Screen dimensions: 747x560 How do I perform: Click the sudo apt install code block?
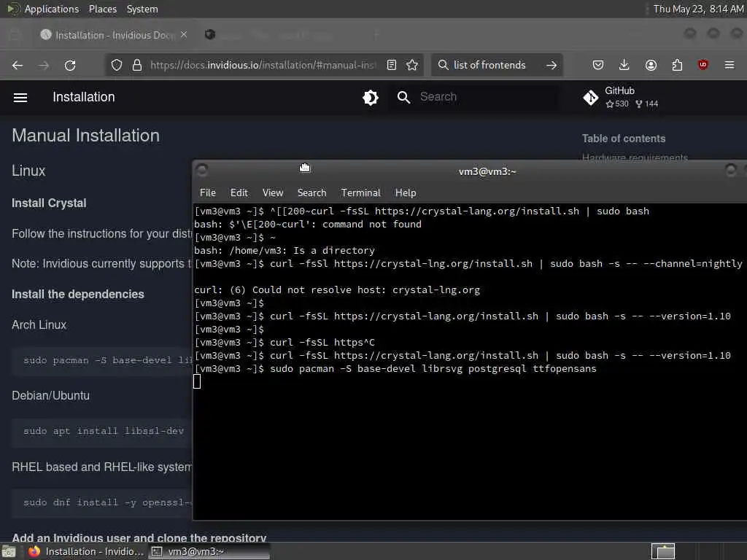tap(102, 431)
